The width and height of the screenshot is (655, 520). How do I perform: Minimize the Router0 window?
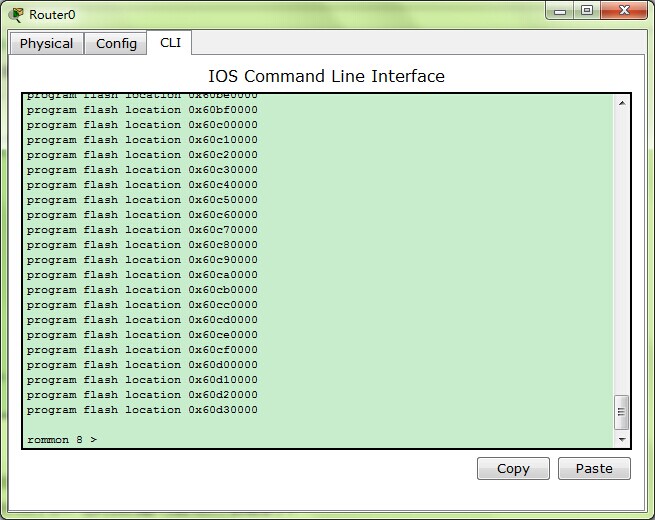[x=560, y=11]
